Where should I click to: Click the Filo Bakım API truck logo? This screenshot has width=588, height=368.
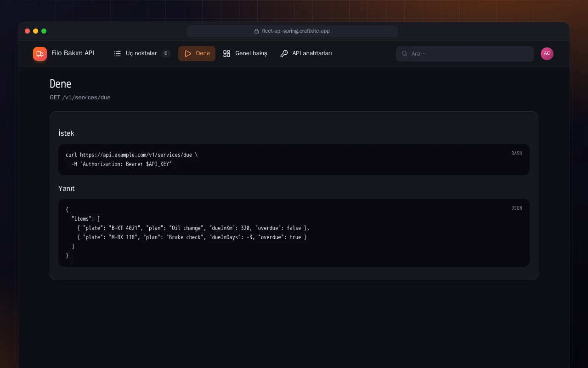[x=40, y=54]
